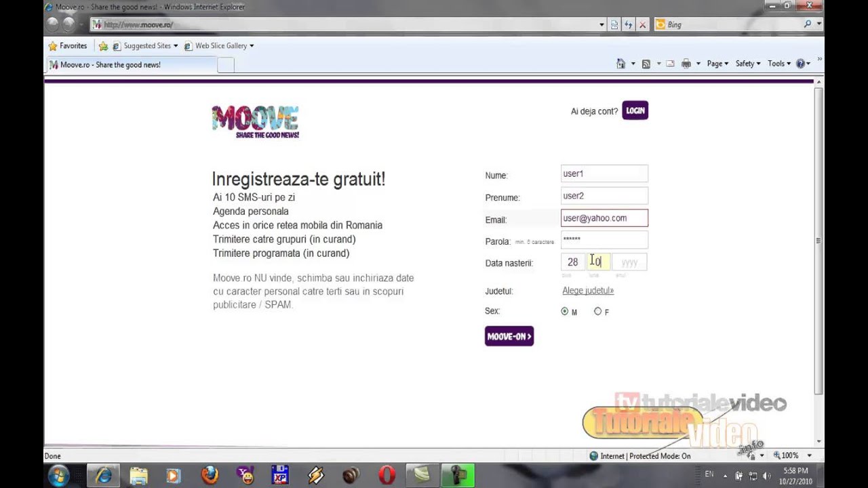Viewport: 868px width, 488px height.
Task: Launch Opera from the taskbar
Action: click(x=387, y=476)
